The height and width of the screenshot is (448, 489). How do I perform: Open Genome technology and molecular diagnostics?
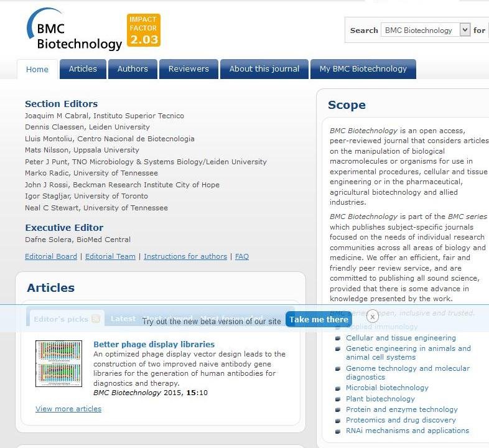[408, 373]
